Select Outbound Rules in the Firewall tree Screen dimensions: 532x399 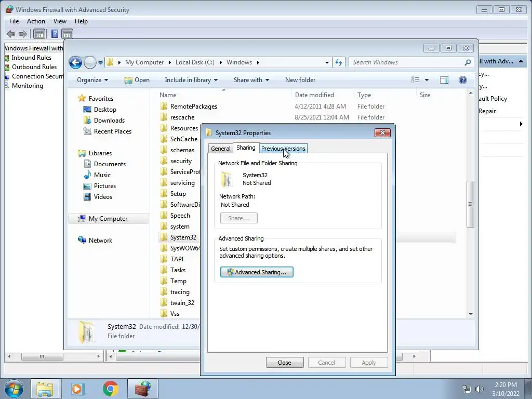[34, 67]
